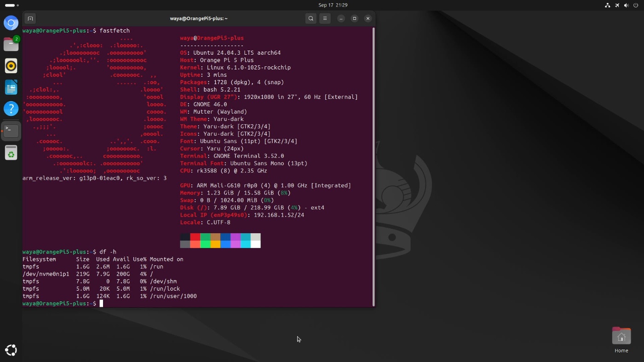Click the "Locale: C.UTF-8" line
The width and height of the screenshot is (644, 362).
pos(205,222)
